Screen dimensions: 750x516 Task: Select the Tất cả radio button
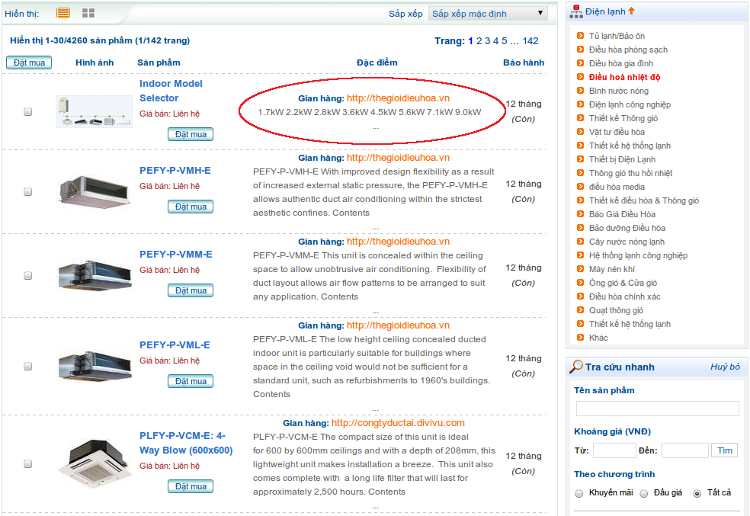coord(697,493)
